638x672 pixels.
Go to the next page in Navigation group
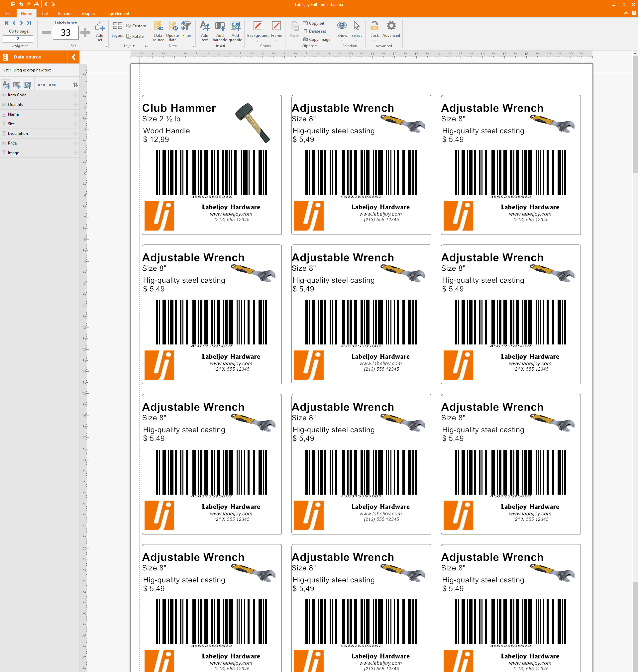pos(21,23)
